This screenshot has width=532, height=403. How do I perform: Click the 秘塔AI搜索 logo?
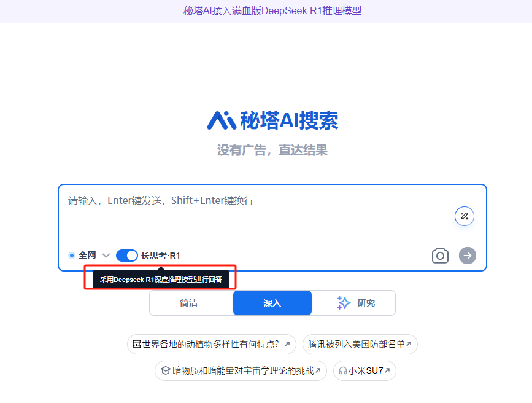click(272, 120)
